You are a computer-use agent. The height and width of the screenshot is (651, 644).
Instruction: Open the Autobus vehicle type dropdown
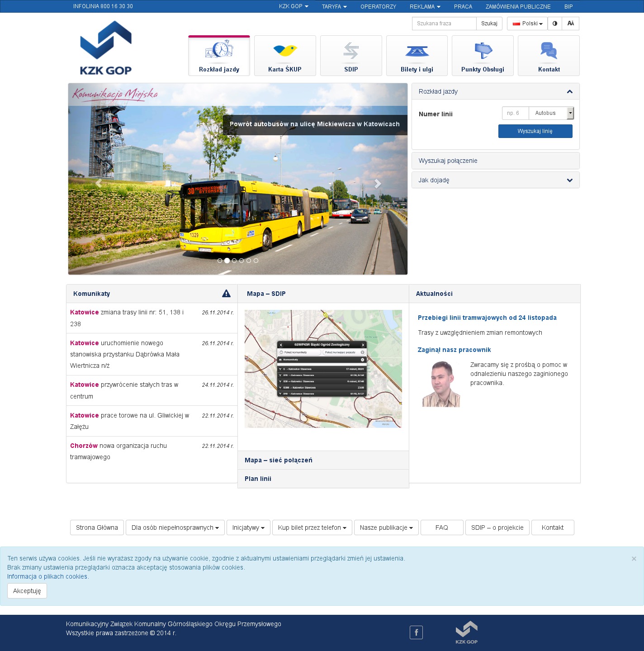(551, 113)
